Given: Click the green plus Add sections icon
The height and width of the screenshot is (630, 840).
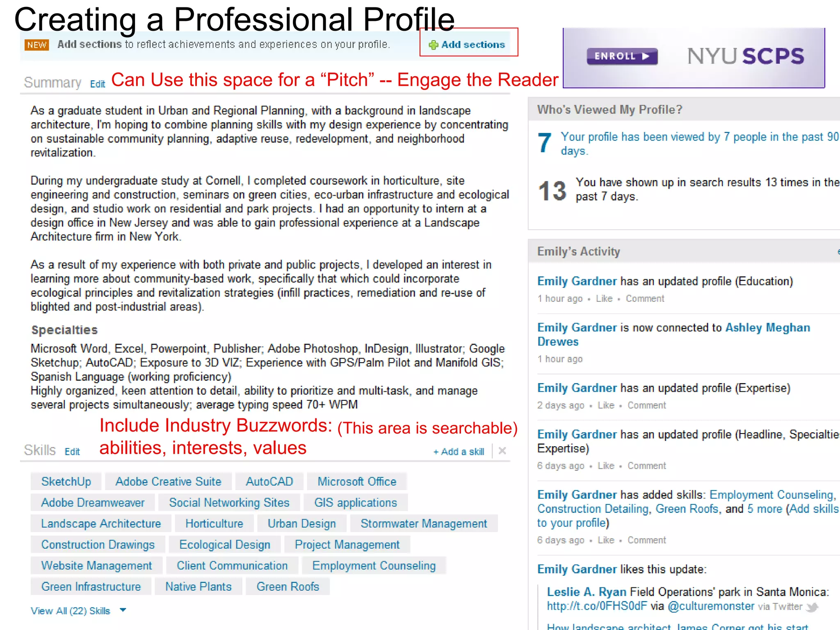Looking at the screenshot, I should tap(433, 45).
